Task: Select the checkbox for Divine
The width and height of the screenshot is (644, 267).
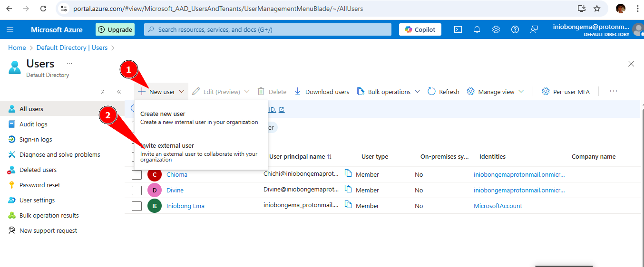Action: tap(137, 191)
